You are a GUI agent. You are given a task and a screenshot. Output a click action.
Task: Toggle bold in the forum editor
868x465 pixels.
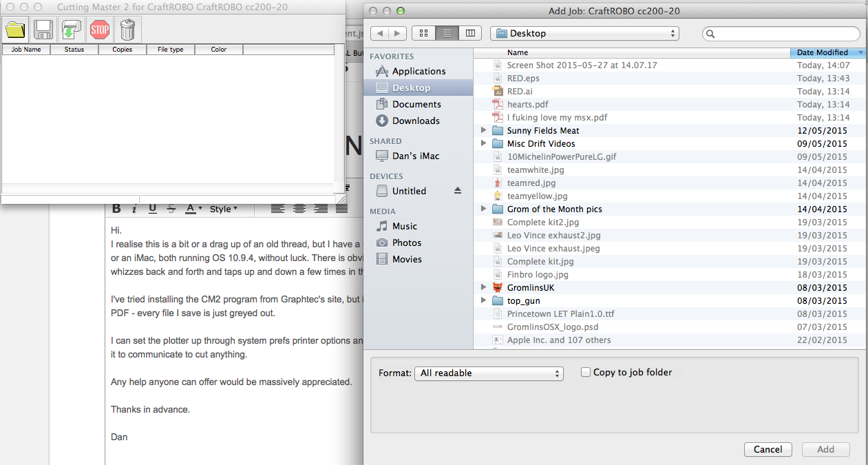[x=116, y=209]
